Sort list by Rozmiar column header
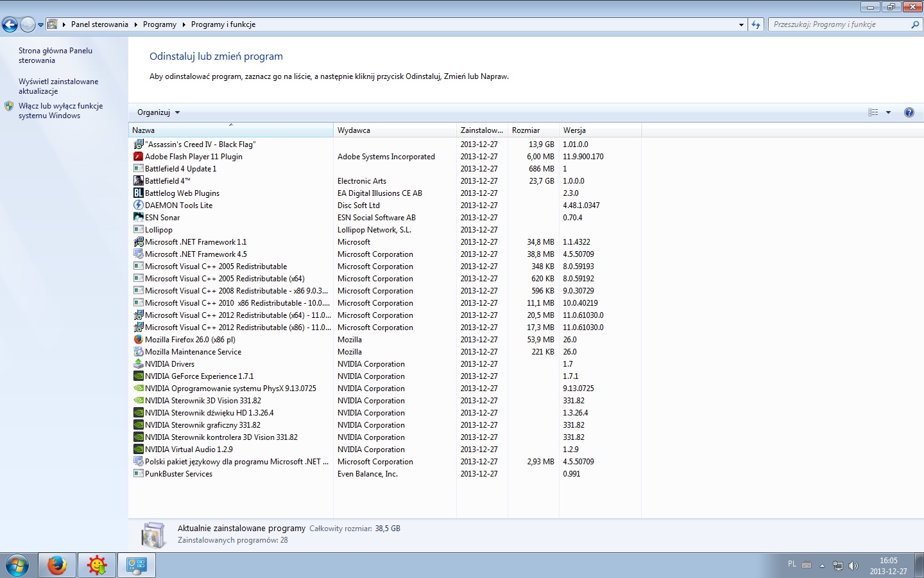The image size is (924, 578). click(x=533, y=130)
